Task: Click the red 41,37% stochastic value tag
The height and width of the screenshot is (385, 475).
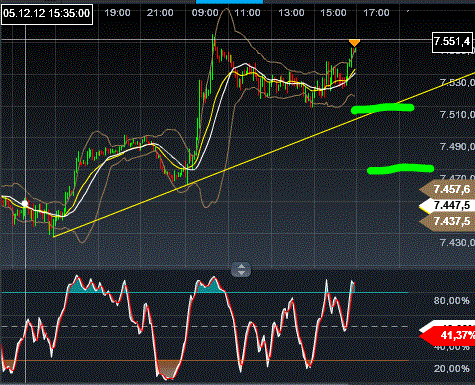Action: point(448,335)
